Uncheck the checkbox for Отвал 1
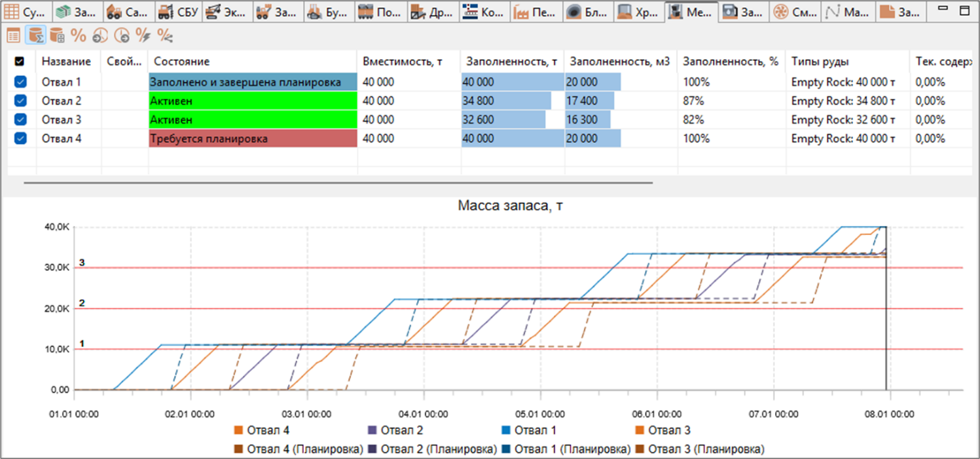Image resolution: width=980 pixels, height=459 pixels. [x=20, y=82]
